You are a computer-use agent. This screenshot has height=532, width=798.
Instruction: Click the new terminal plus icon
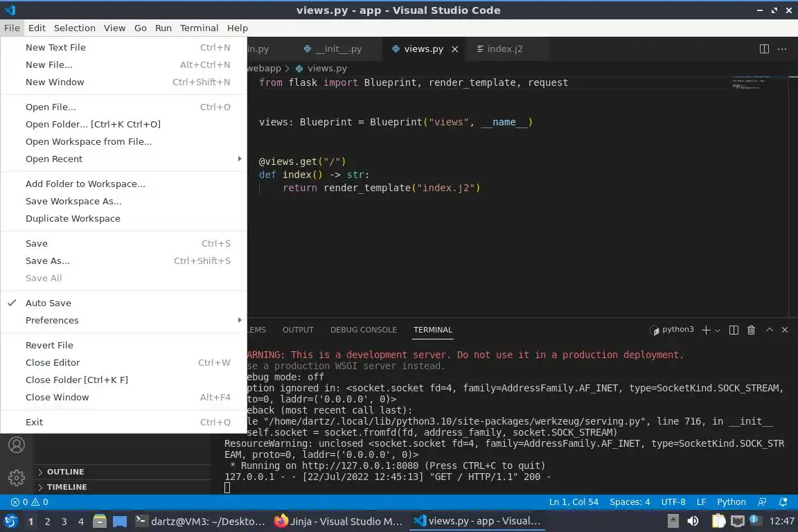pos(706,330)
